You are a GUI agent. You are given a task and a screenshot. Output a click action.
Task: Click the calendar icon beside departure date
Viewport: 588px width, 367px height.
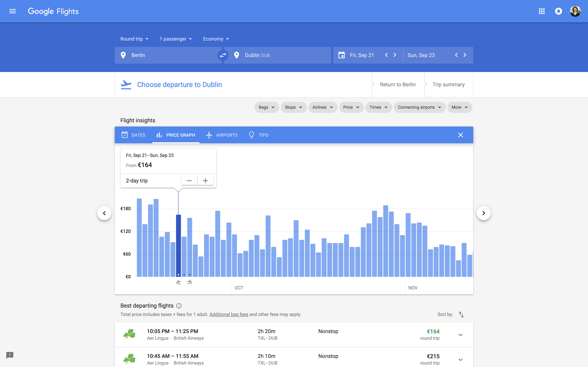click(342, 55)
